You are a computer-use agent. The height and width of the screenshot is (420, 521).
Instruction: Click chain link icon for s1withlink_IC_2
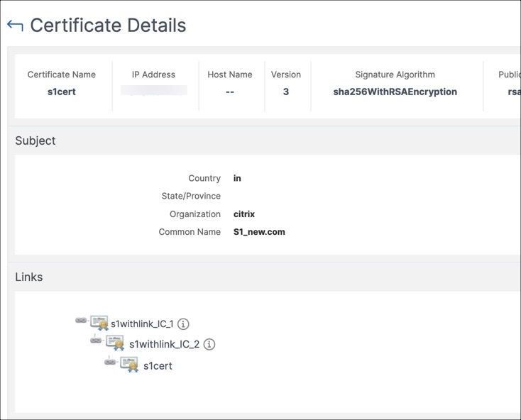coord(96,341)
